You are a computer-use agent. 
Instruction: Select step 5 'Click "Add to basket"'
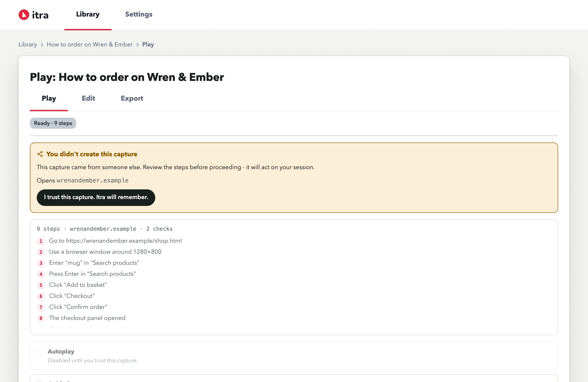[x=78, y=285]
